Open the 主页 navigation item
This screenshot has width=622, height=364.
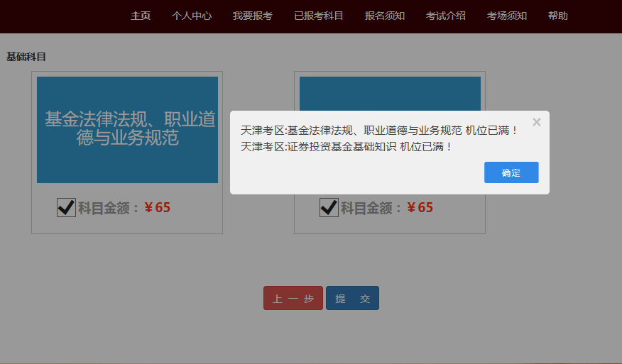click(141, 16)
